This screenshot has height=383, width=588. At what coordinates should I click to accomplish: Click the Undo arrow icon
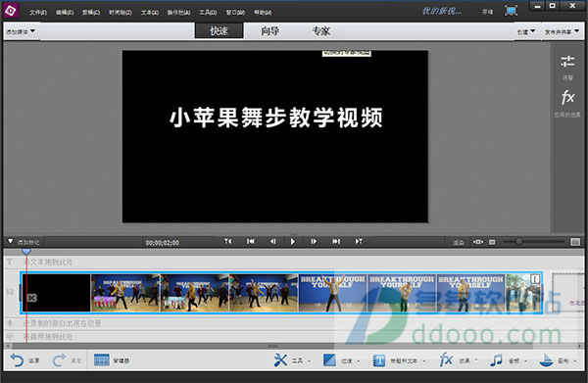point(17,360)
